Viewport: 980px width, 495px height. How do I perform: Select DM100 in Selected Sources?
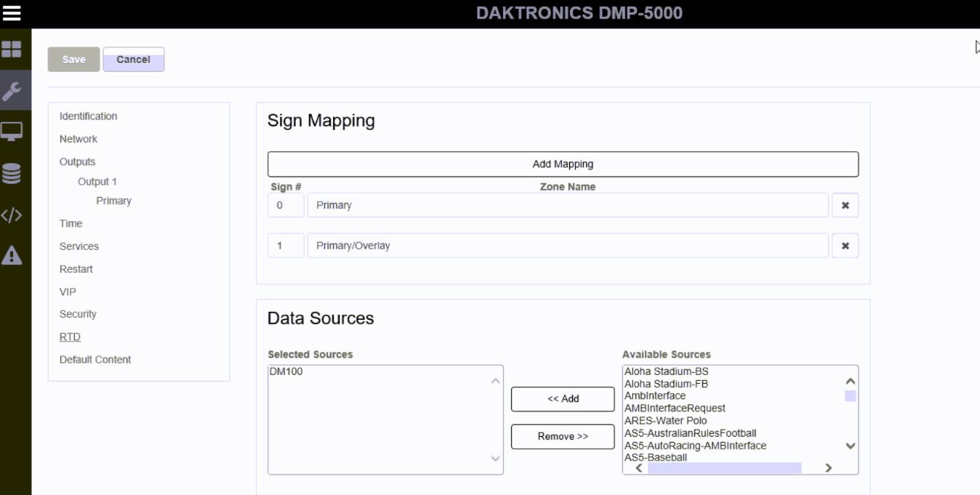coord(286,371)
